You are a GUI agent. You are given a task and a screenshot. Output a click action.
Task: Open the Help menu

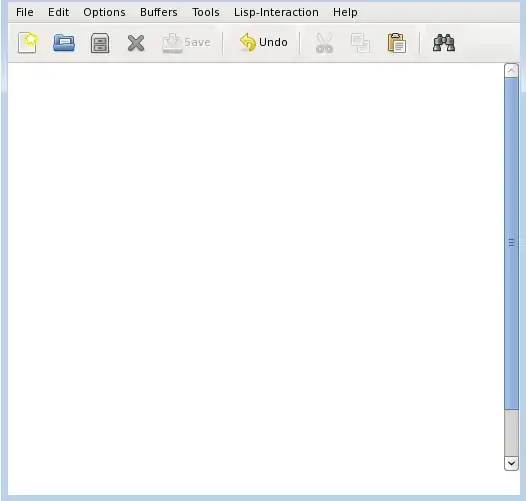click(x=345, y=12)
